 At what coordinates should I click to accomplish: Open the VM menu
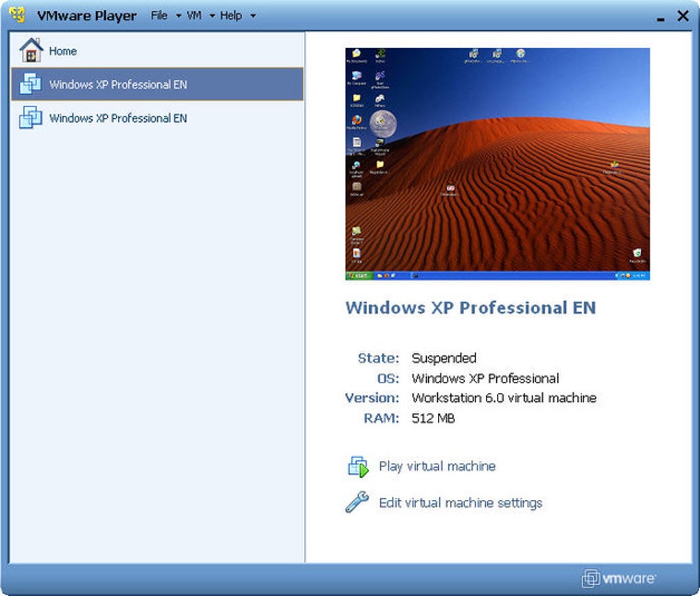pos(194,15)
